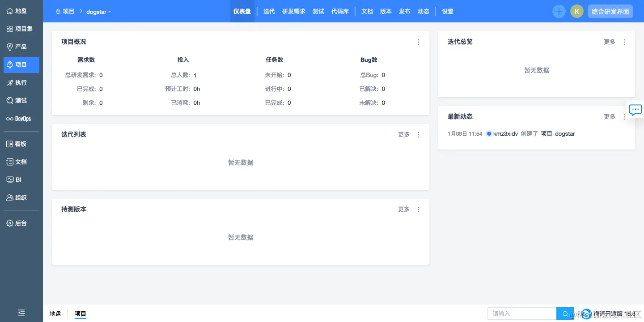Click the 请输入 search input field
The image size is (644, 322).
coord(522,313)
